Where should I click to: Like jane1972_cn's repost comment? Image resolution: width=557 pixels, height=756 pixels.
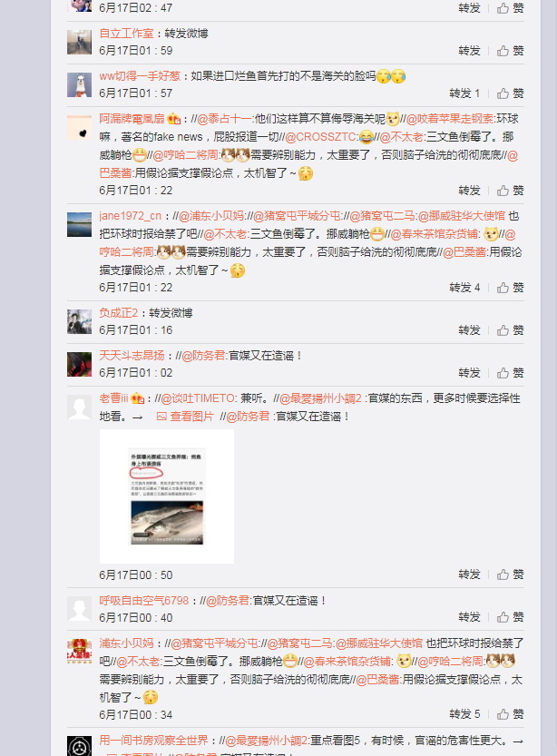point(510,288)
